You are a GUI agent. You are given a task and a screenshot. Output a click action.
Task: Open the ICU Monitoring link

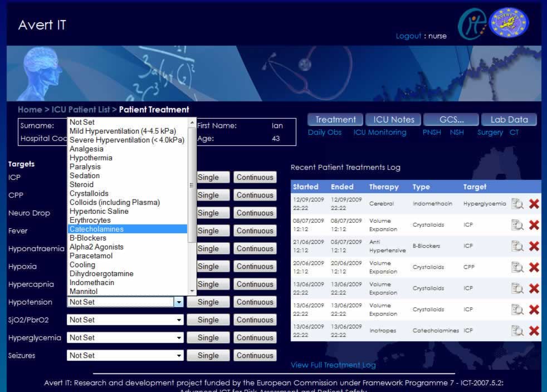tap(380, 133)
